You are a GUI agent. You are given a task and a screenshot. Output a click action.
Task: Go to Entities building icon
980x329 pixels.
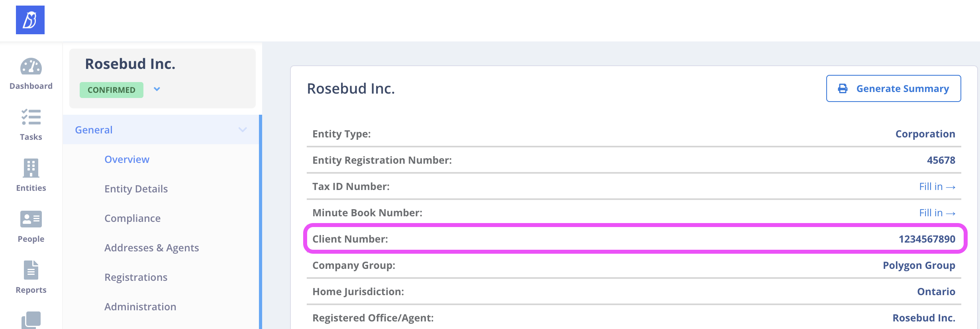coord(31,168)
